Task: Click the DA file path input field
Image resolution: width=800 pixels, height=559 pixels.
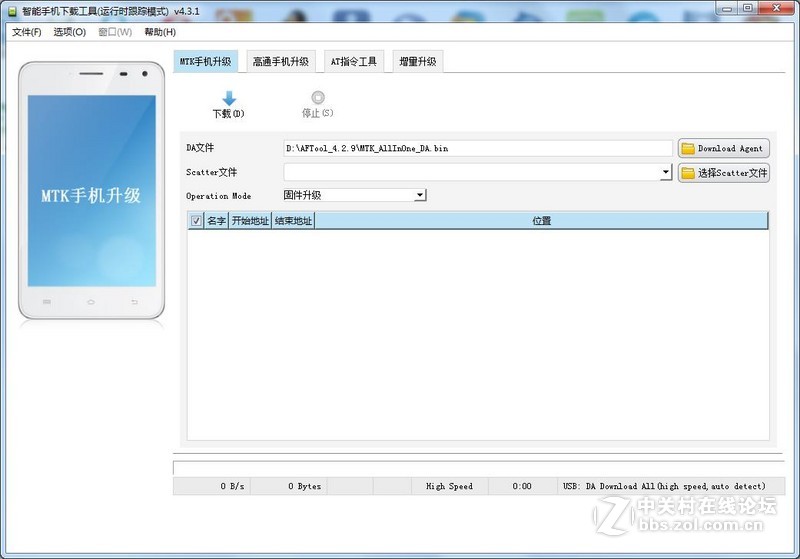Action: click(x=478, y=148)
